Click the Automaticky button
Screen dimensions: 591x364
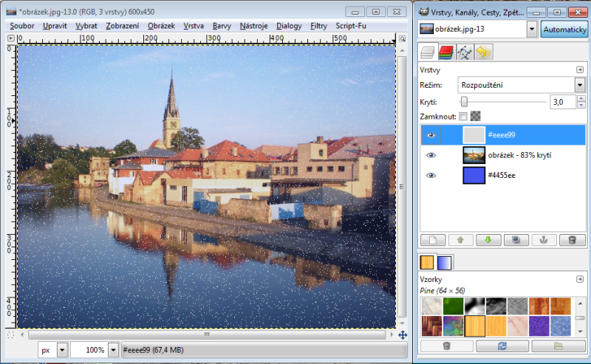tap(564, 29)
